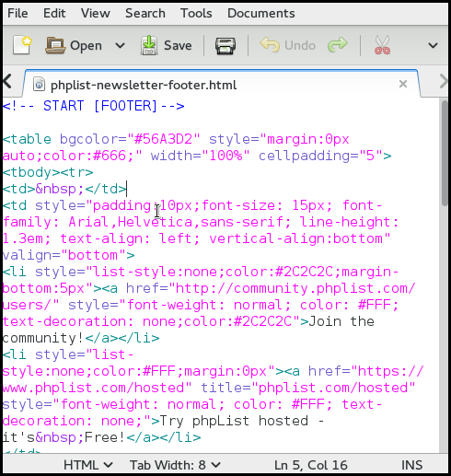Close the phplist-newsletter-footer.html tab

click(x=403, y=84)
